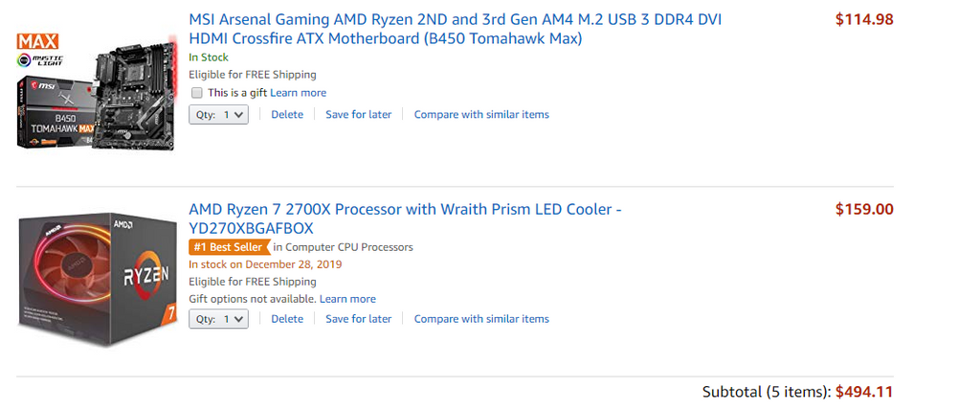
Task: Click the $159.00 Ryzen processor price
Action: click(864, 209)
